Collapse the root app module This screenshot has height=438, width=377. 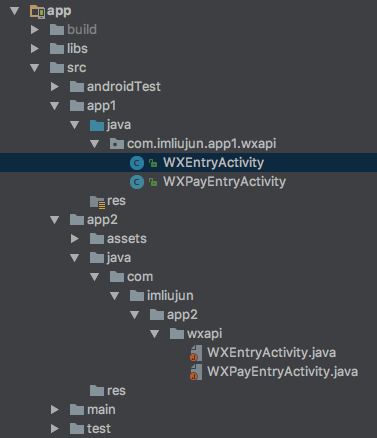coord(14,11)
